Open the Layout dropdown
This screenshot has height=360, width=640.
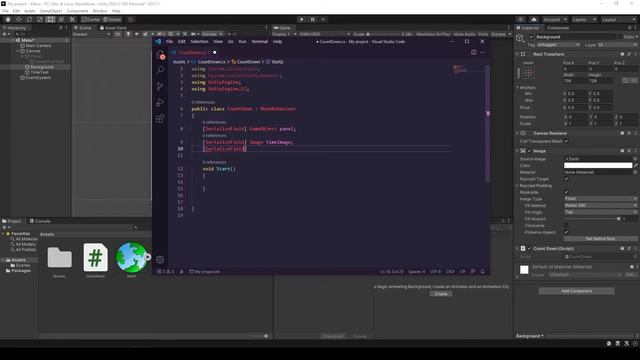click(618, 20)
